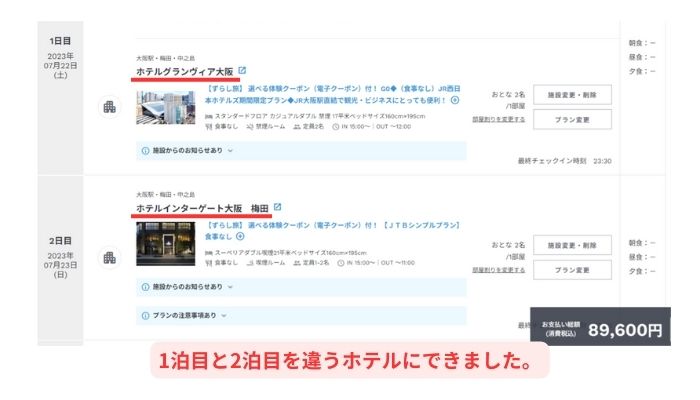
Task: Open external link icon beside ホテルインターゲート大阪 梅田
Action: click(277, 207)
